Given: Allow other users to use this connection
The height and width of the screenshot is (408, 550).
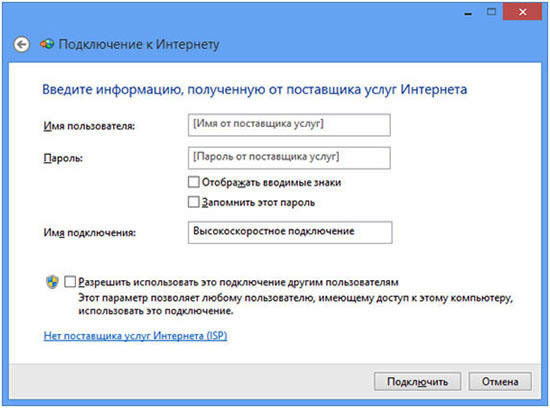Looking at the screenshot, I should (70, 281).
